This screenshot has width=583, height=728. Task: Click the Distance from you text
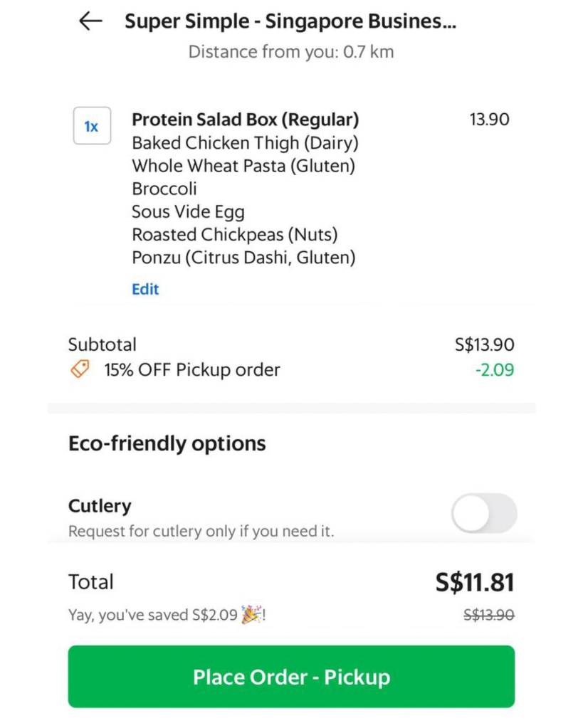click(290, 52)
